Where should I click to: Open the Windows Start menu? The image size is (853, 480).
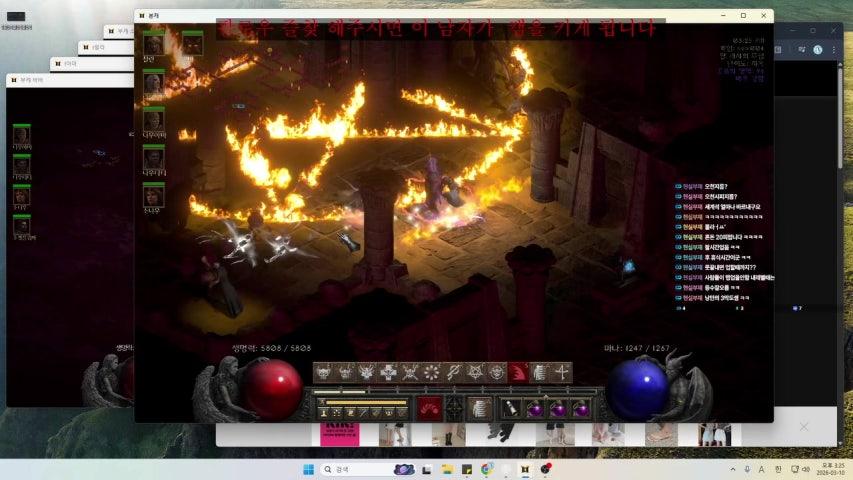pyautogui.click(x=308, y=469)
